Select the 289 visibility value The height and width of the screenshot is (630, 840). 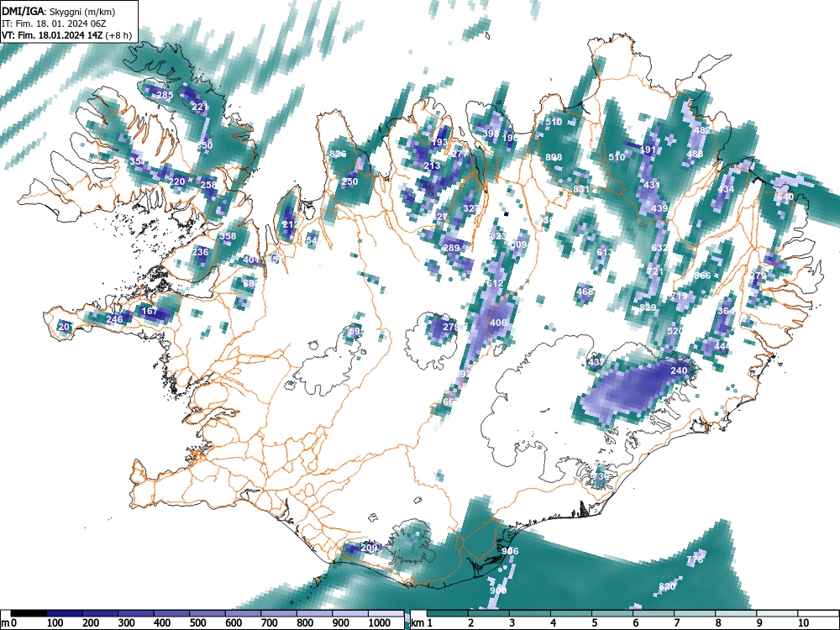tap(451, 248)
